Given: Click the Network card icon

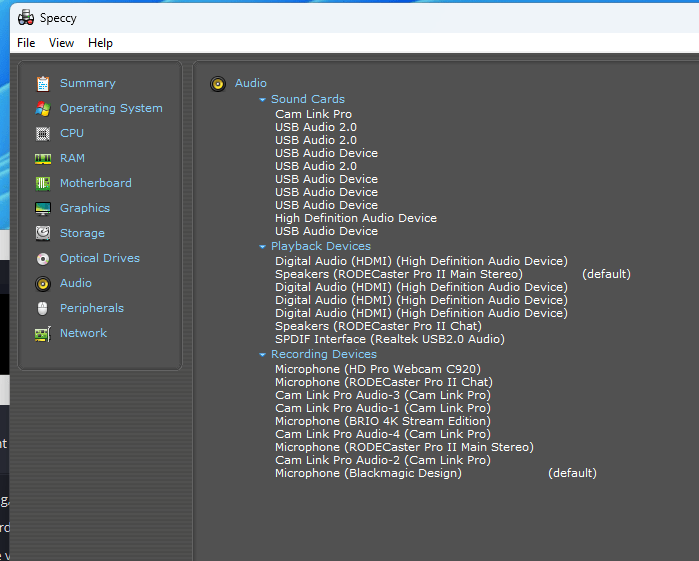Looking at the screenshot, I should click(43, 334).
